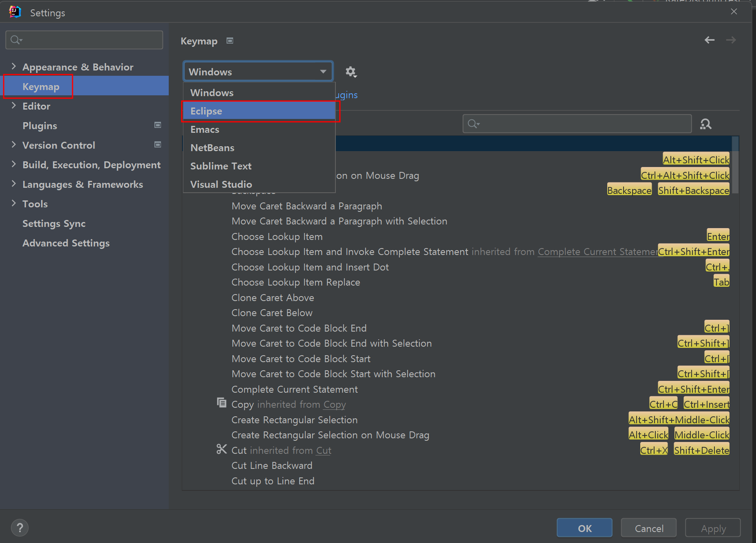Expand the Tools section
This screenshot has width=756, height=543.
[14, 203]
